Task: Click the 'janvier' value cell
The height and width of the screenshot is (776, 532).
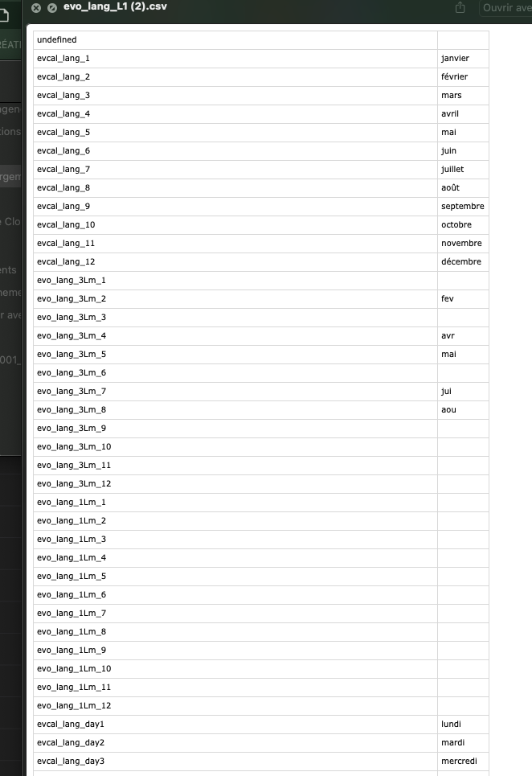Action: point(463,59)
